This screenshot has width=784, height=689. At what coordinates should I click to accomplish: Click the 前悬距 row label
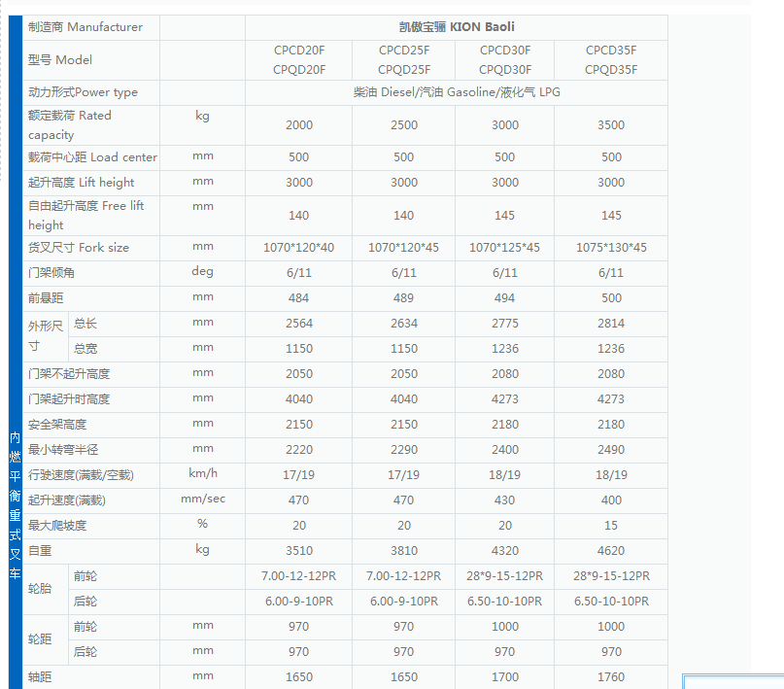tap(46, 298)
